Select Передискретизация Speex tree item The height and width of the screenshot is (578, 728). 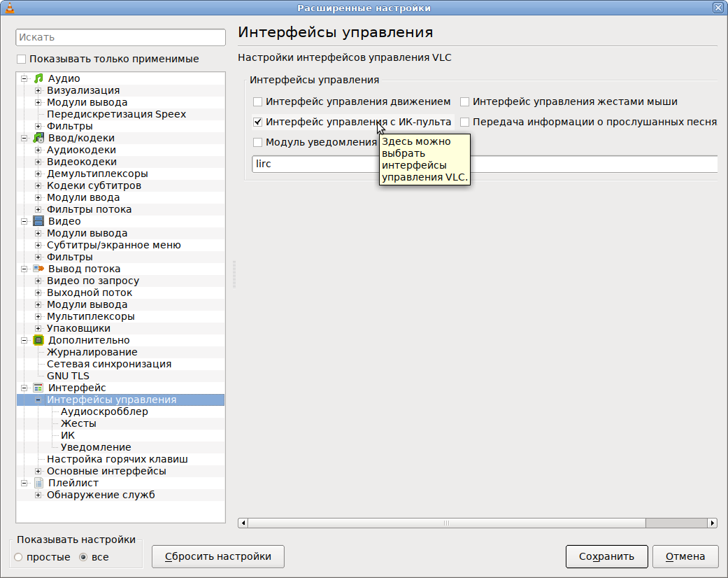coord(116,114)
